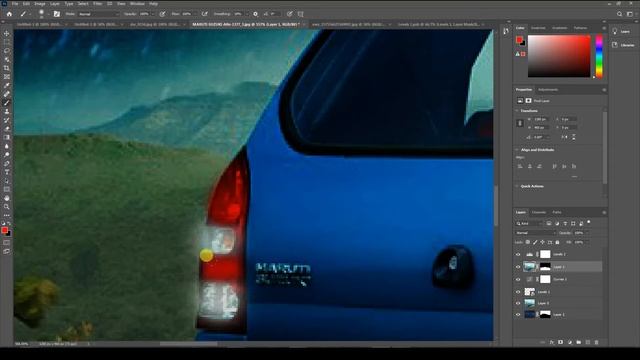Click the Home icon in the options bar
640x360 pixels.
[9, 14]
